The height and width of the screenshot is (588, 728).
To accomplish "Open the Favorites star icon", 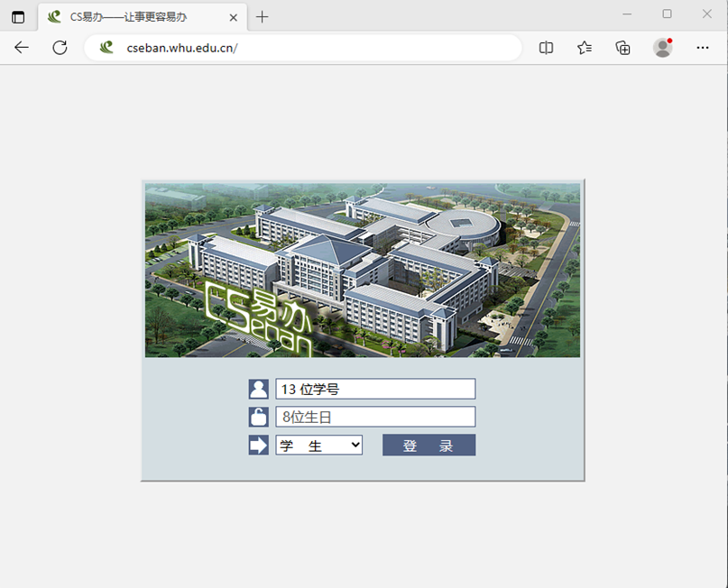I will pyautogui.click(x=585, y=48).
